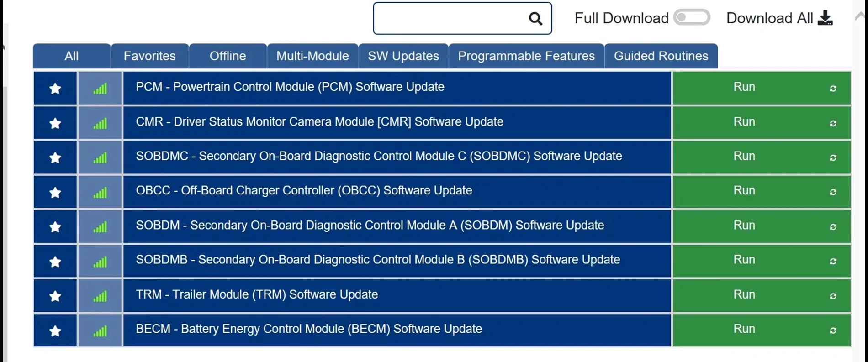
Task: Click the signal strength icon on PCM row
Action: click(100, 89)
